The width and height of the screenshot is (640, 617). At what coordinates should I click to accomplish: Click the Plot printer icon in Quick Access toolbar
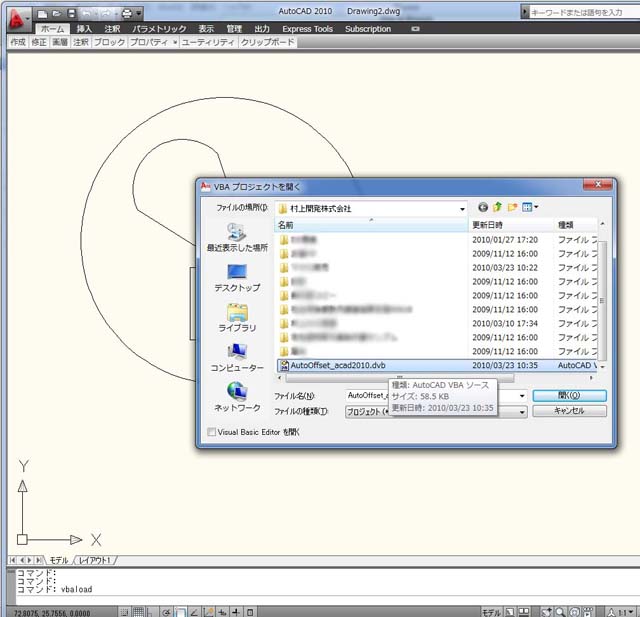pyautogui.click(x=127, y=14)
